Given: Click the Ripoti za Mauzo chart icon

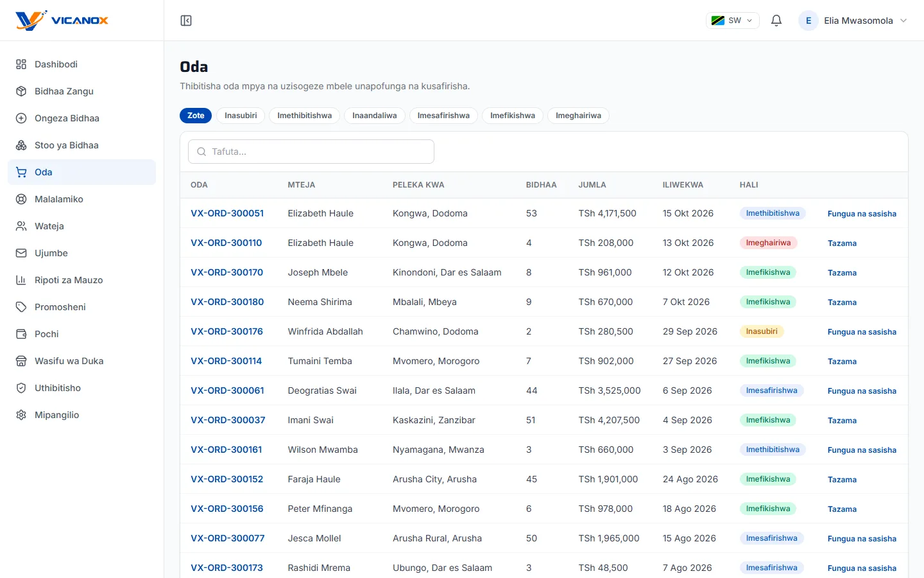Looking at the screenshot, I should click(21, 280).
